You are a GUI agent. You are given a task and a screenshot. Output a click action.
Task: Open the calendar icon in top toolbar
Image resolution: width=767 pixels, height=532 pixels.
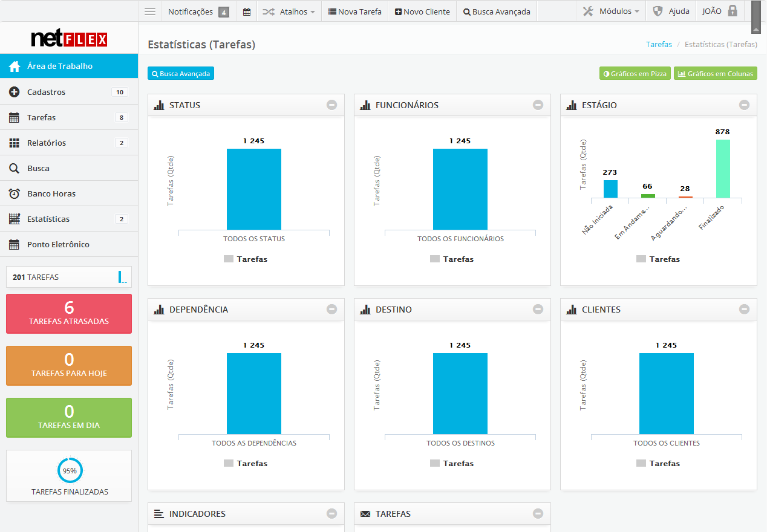click(x=247, y=11)
